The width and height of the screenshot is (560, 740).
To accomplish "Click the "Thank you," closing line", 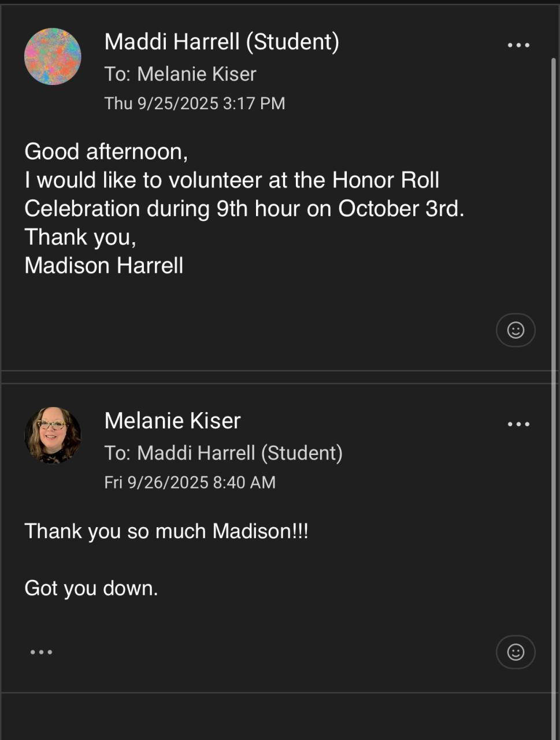I will (80, 237).
